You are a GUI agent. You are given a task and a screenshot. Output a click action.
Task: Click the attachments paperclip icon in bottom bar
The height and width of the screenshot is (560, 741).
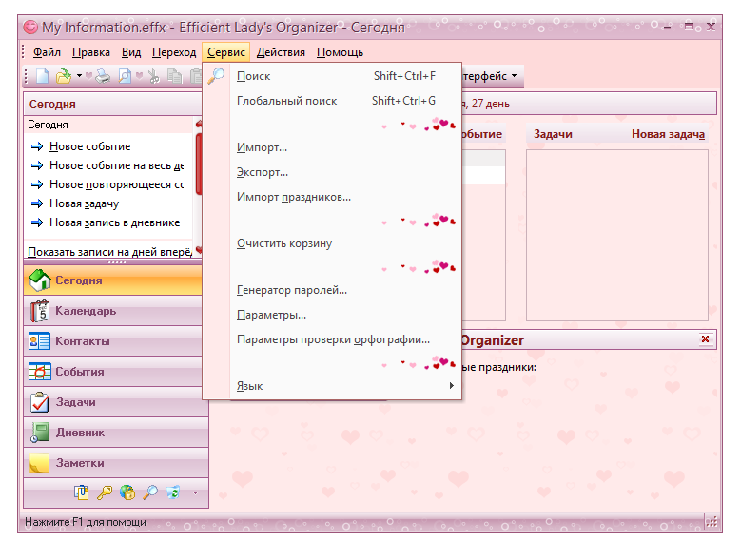click(x=81, y=492)
